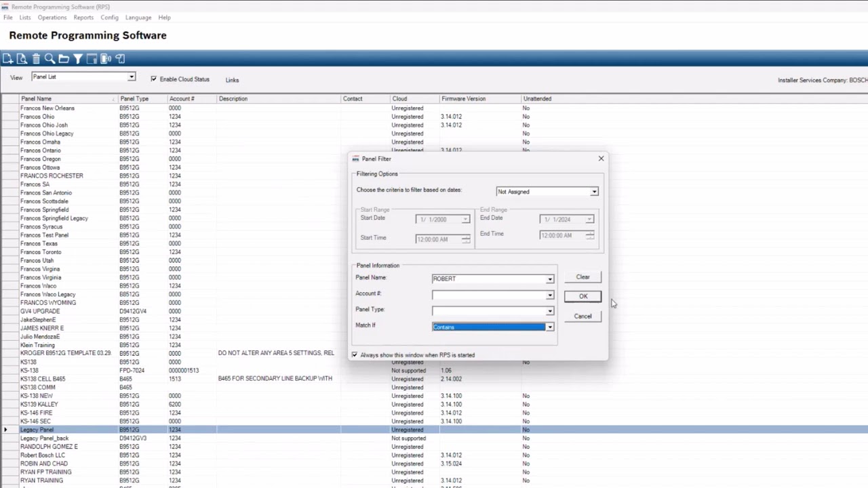868x488 pixels.
Task: Sort by Panel Name column header
Action: click(68, 99)
